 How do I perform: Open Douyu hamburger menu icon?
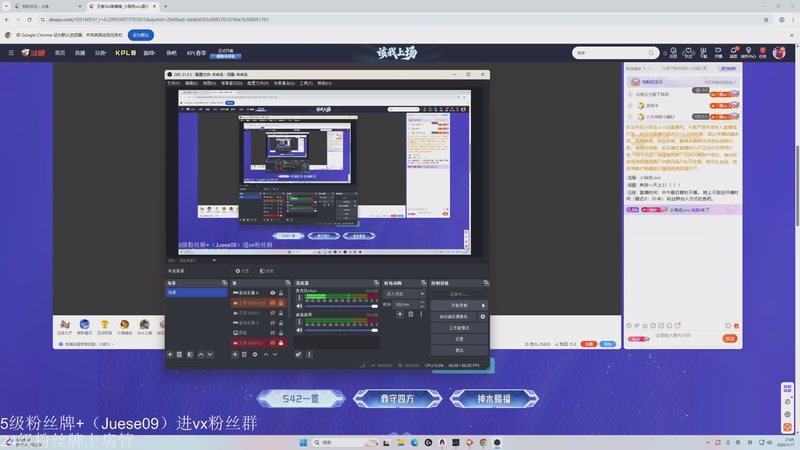point(11,53)
